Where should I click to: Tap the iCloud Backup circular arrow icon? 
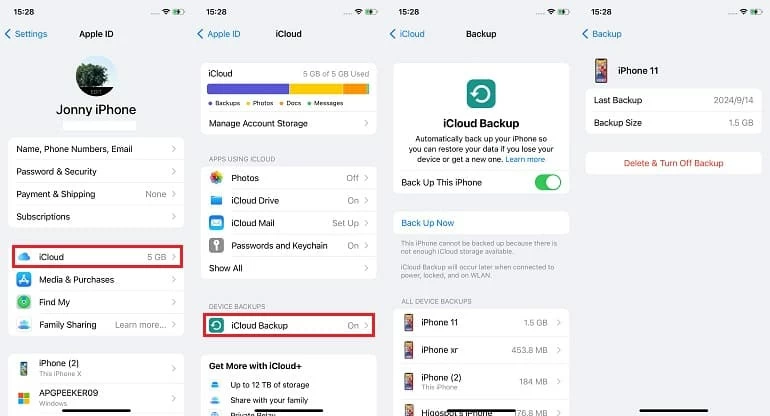(217, 325)
